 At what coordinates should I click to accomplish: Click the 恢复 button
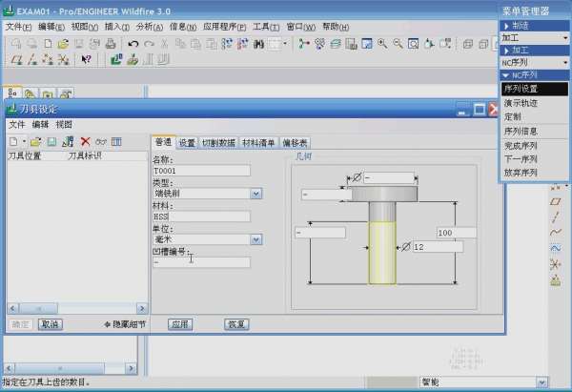pyautogui.click(x=236, y=324)
